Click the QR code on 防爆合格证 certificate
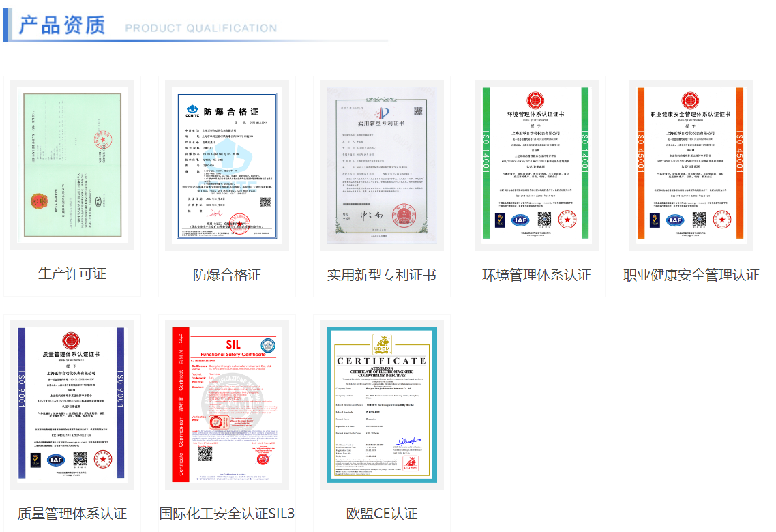This screenshot has width=776, height=532. tap(265, 202)
